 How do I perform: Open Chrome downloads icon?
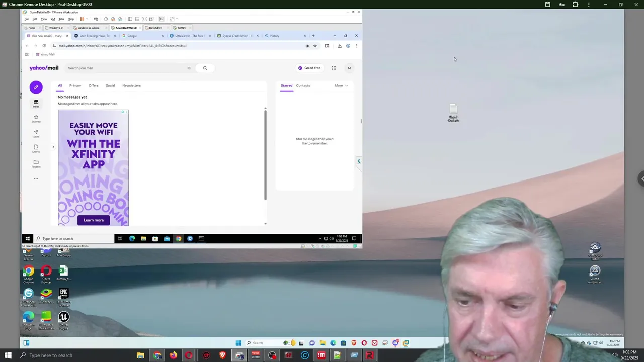[340, 46]
